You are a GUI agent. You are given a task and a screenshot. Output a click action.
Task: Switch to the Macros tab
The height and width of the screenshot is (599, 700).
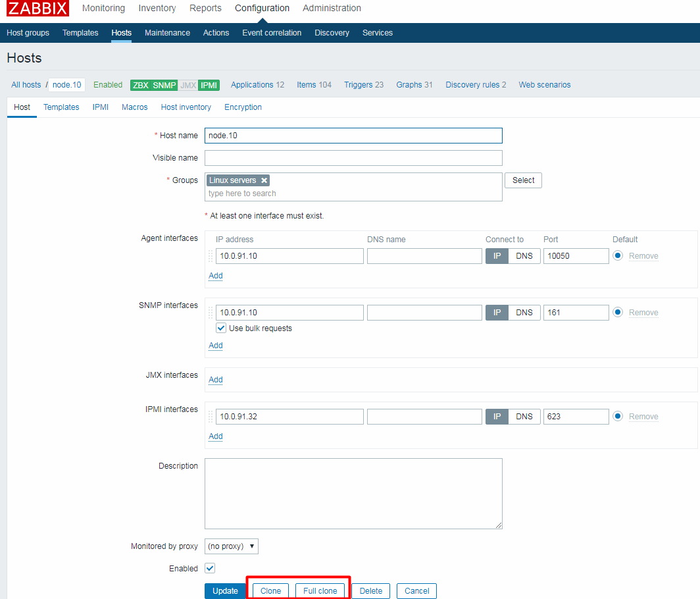[134, 107]
